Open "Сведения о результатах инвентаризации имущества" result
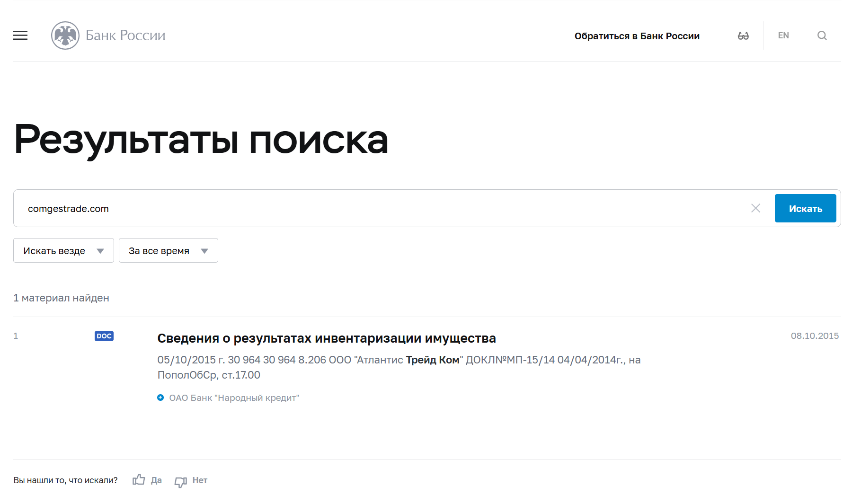 tap(327, 338)
